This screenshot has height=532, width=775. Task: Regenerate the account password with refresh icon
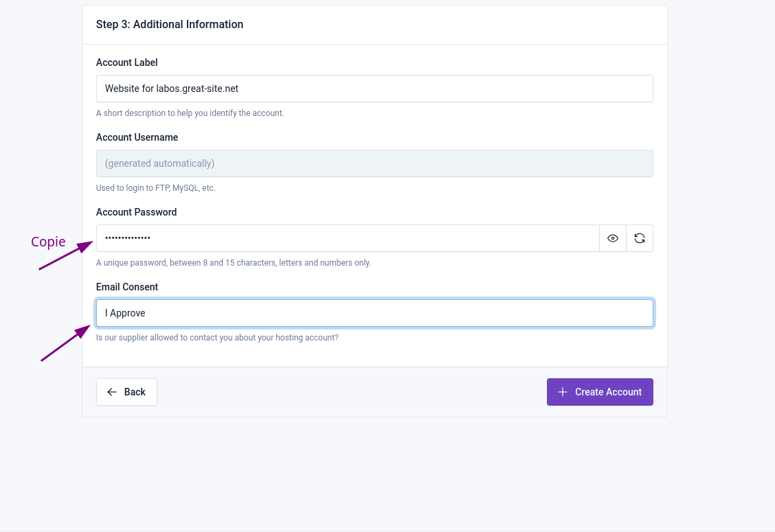(640, 238)
